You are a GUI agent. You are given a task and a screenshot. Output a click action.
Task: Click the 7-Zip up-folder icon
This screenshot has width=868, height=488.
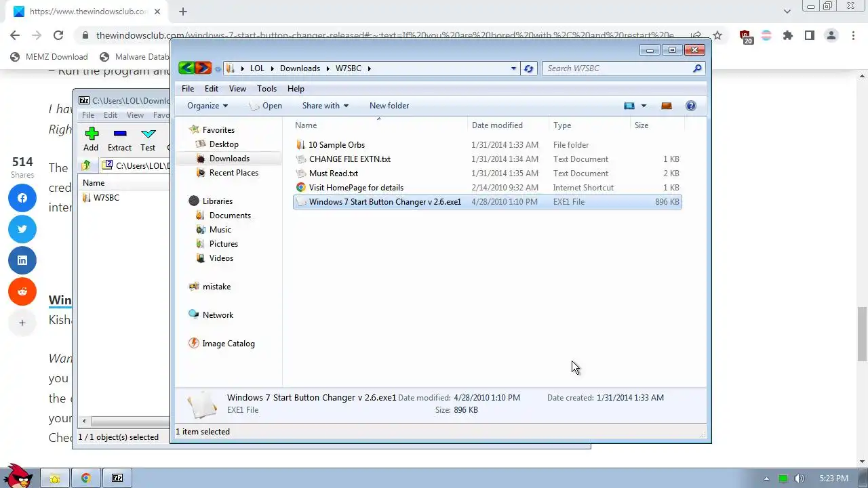tap(86, 165)
